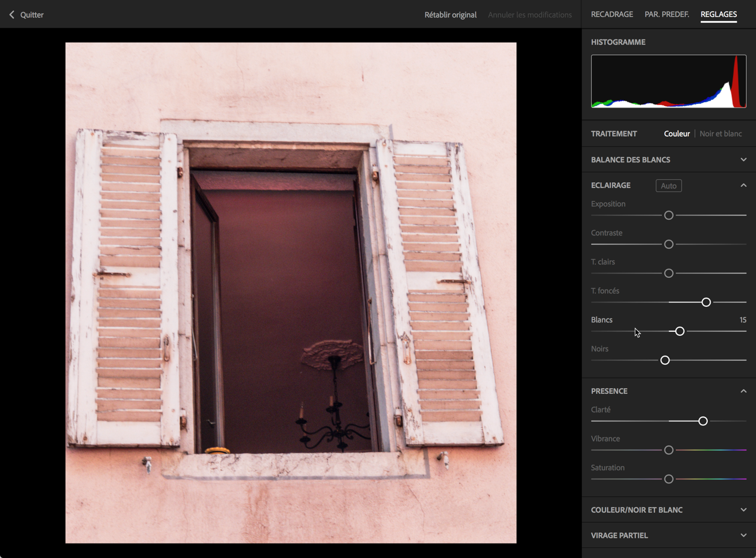Click the Vibrance slider handle
This screenshot has height=558, width=756.
pos(668,450)
